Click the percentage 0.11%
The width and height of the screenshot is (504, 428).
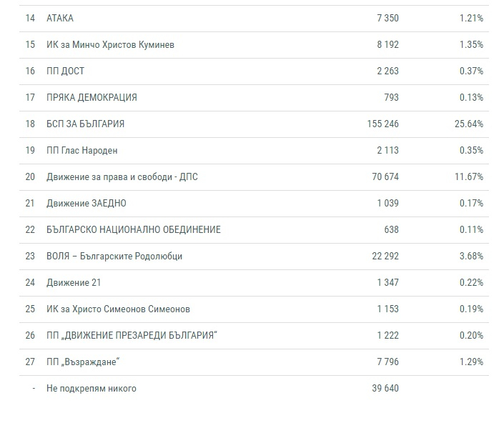coord(471,230)
